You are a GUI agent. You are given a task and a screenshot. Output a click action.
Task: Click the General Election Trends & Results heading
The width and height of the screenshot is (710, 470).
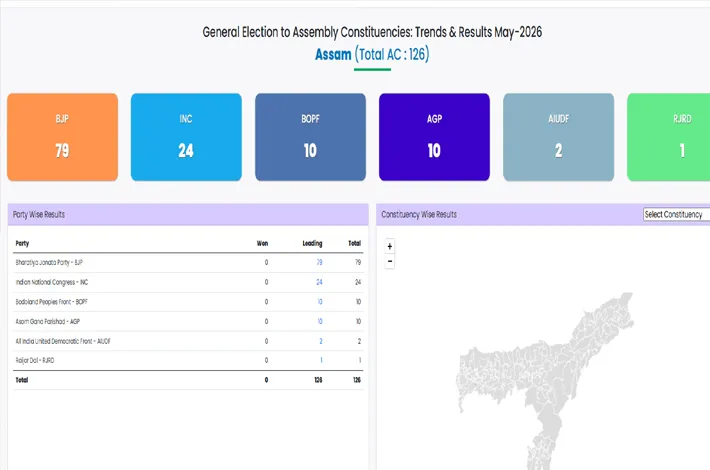tap(372, 32)
